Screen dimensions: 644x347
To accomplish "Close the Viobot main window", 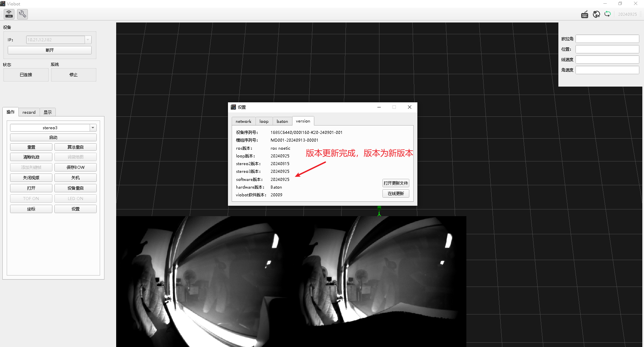I will coord(636,4).
